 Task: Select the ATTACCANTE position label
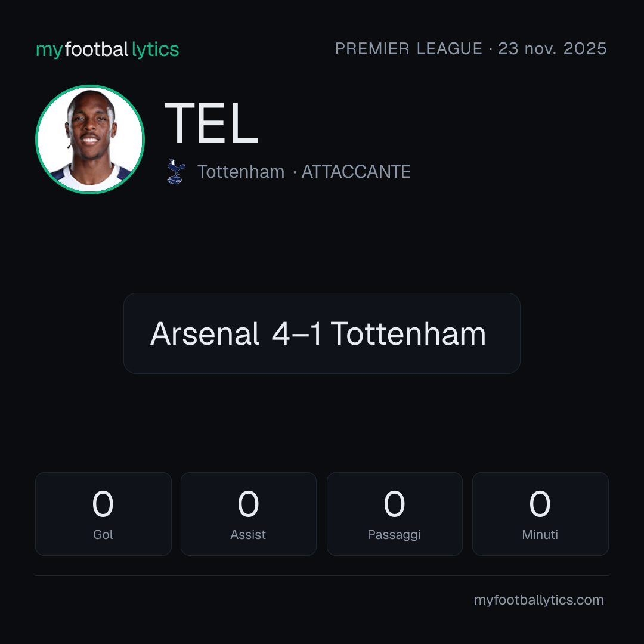pyautogui.click(x=356, y=172)
